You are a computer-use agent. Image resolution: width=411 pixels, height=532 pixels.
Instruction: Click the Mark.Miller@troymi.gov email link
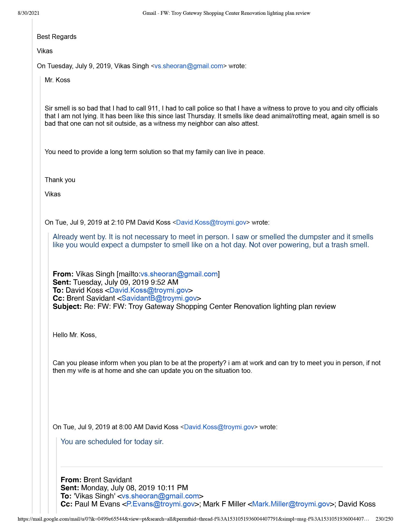pos(291,504)
